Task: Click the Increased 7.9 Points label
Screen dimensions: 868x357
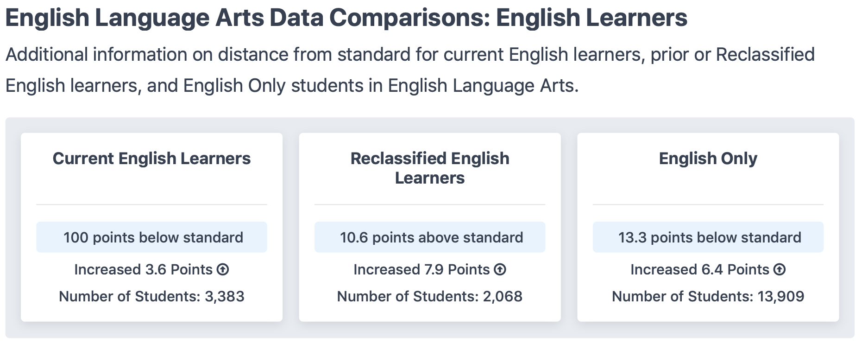Action: [421, 269]
